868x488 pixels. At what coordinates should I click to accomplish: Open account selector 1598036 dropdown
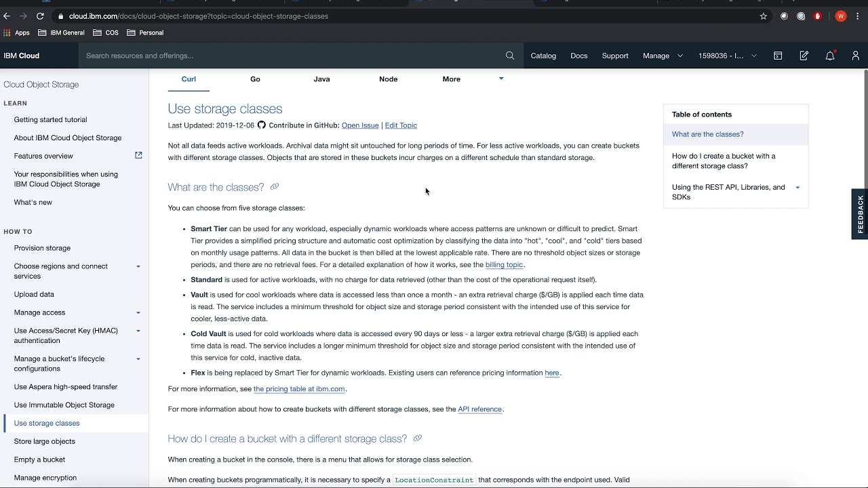click(728, 56)
